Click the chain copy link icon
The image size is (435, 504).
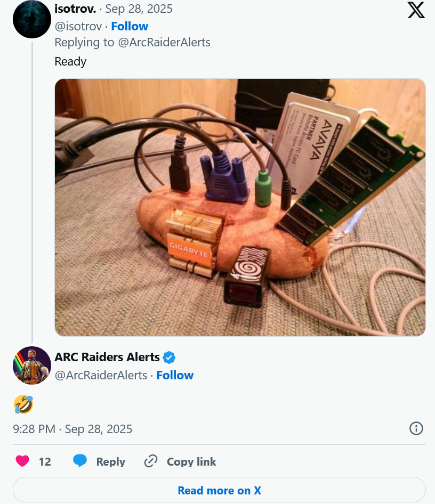coord(151,461)
